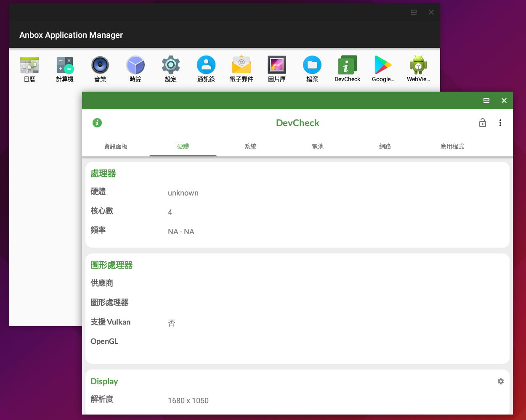Click the DevCheck title text
The image size is (526, 420).
coord(298,123)
